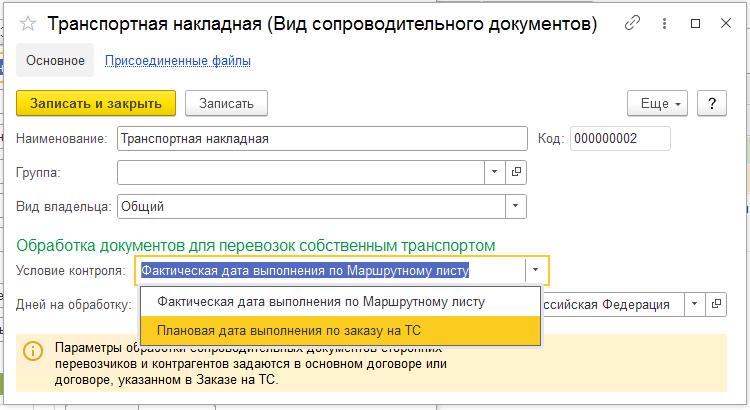Expand the Российская Федерация dropdown arrow
Screen dimensions: 750x410
tap(695, 304)
